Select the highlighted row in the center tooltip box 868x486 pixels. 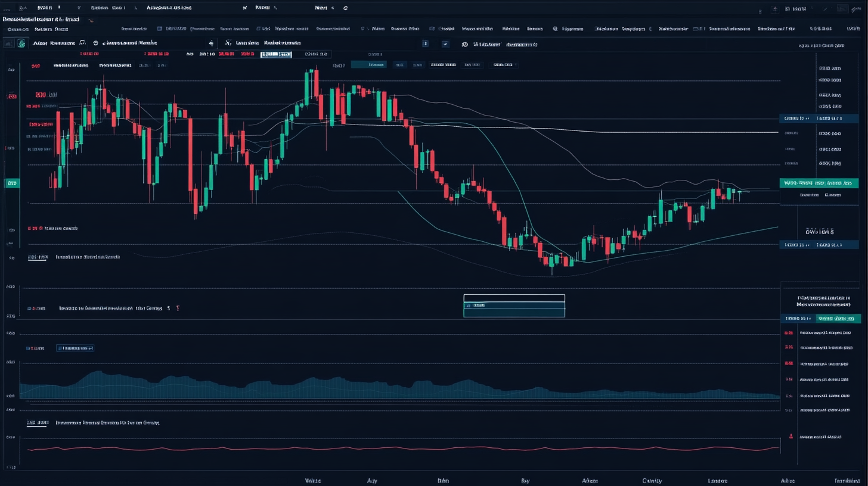[x=514, y=306]
